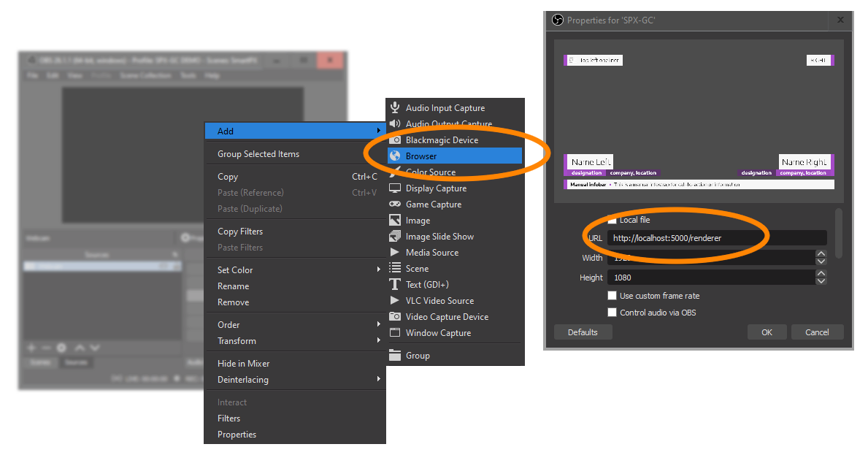Select Browser source in Add submenu
The image size is (868, 455).
[455, 156]
